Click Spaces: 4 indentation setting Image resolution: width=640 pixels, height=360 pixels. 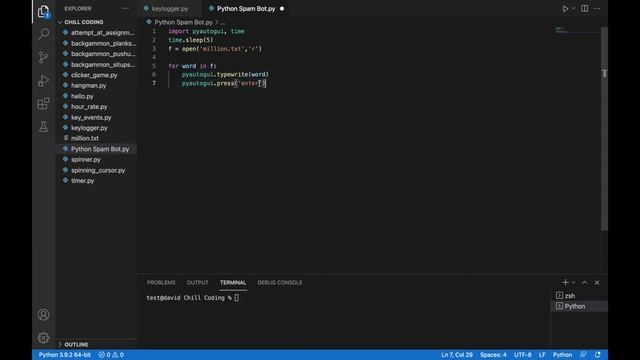pyautogui.click(x=493, y=355)
